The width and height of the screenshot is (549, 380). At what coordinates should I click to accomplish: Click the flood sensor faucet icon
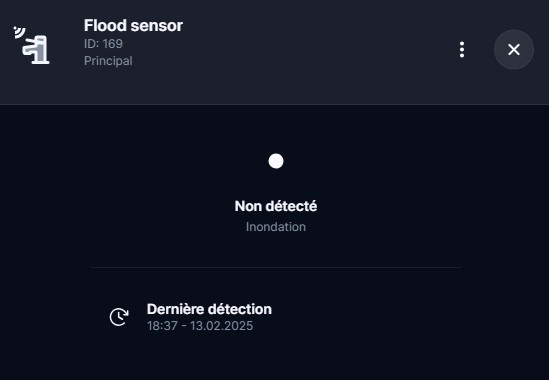pos(36,50)
